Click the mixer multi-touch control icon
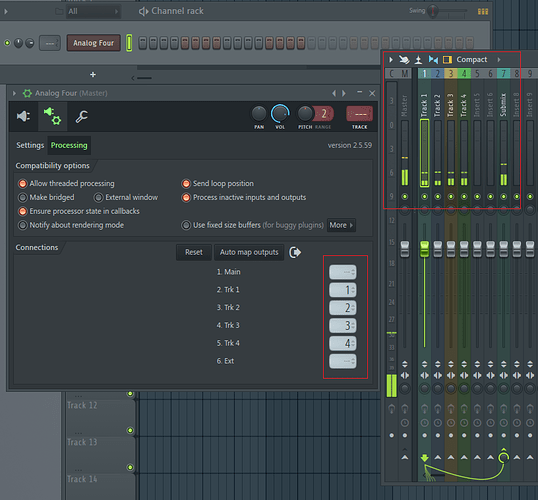538x500 pixels. coord(404,60)
